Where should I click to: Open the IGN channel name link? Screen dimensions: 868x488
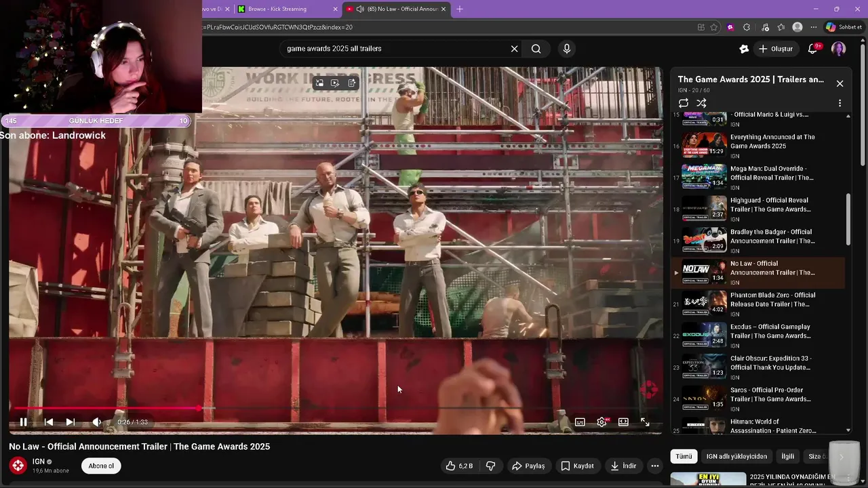(39, 462)
